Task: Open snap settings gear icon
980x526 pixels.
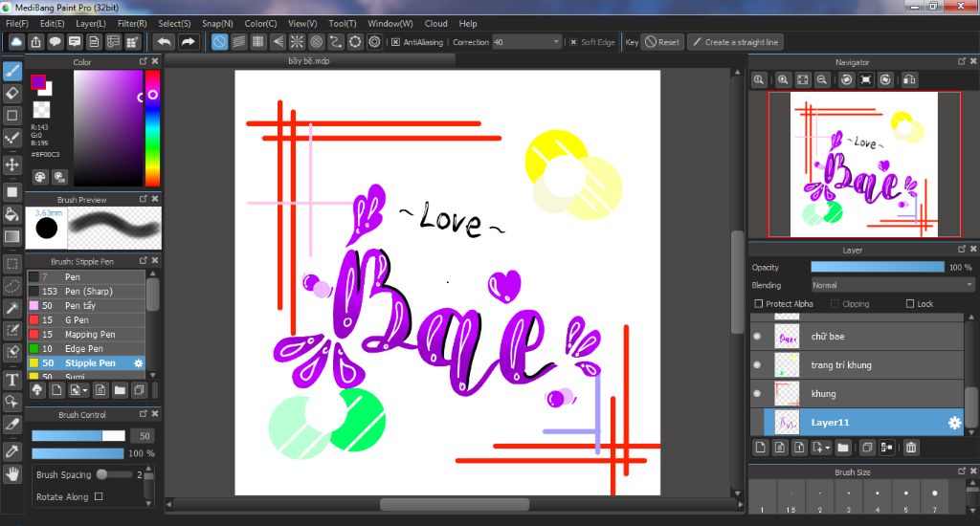Action: tap(374, 42)
